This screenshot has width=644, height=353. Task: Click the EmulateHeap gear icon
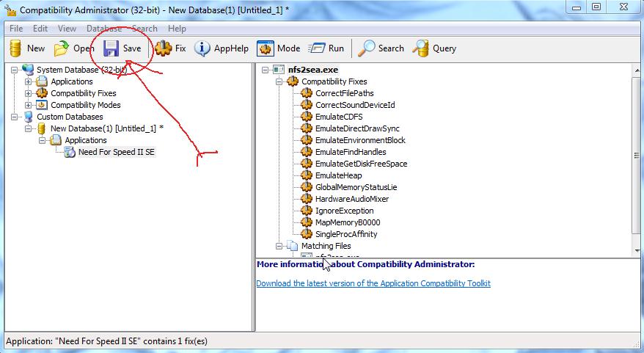pyautogui.click(x=307, y=175)
